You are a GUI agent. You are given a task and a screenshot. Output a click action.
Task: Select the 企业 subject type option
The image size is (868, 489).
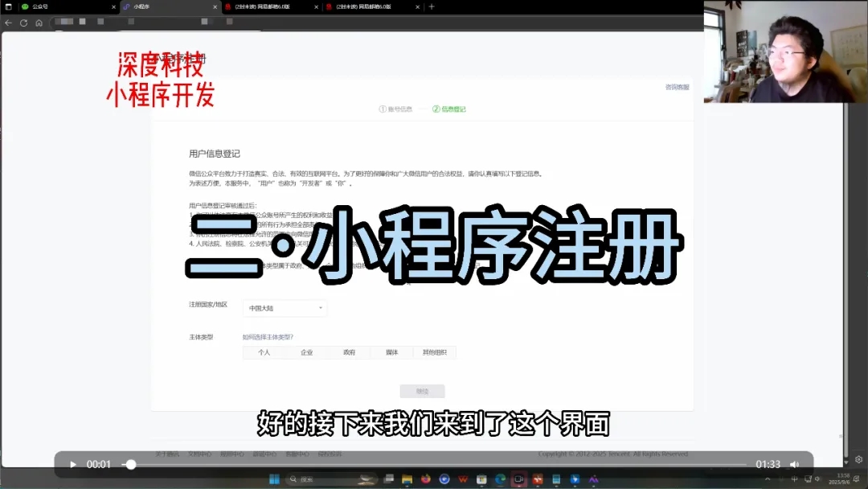[307, 352]
